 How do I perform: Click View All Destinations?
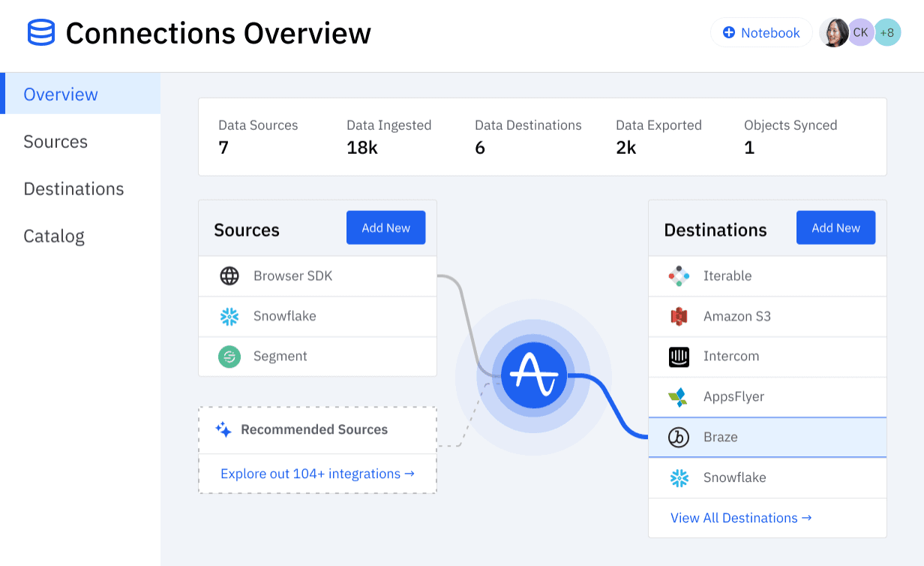739,517
